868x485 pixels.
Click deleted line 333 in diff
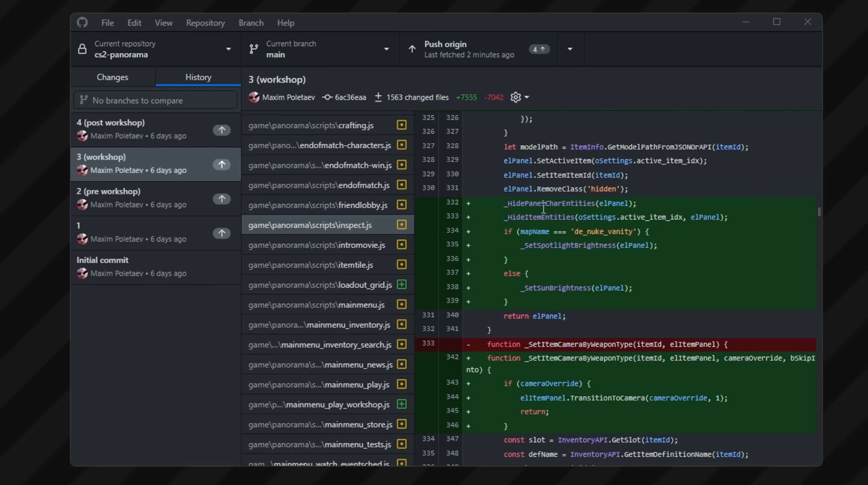click(615, 344)
